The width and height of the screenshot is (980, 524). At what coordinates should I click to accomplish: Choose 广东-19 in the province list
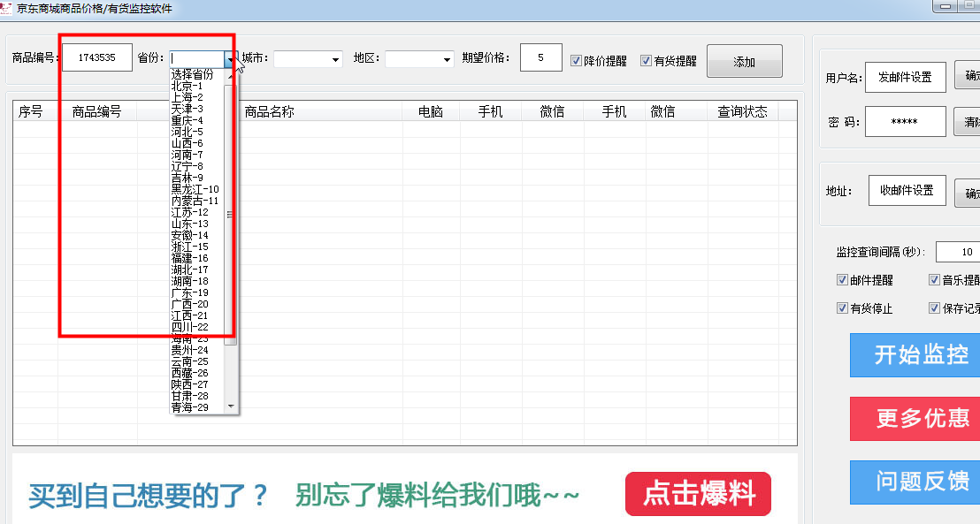(190, 292)
